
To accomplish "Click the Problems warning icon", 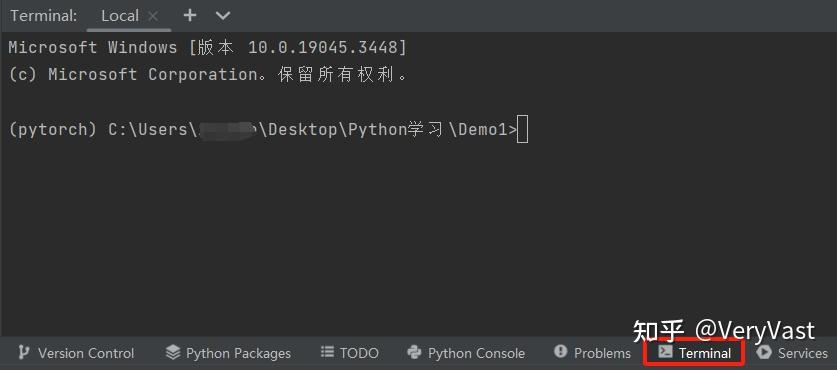I will point(560,351).
